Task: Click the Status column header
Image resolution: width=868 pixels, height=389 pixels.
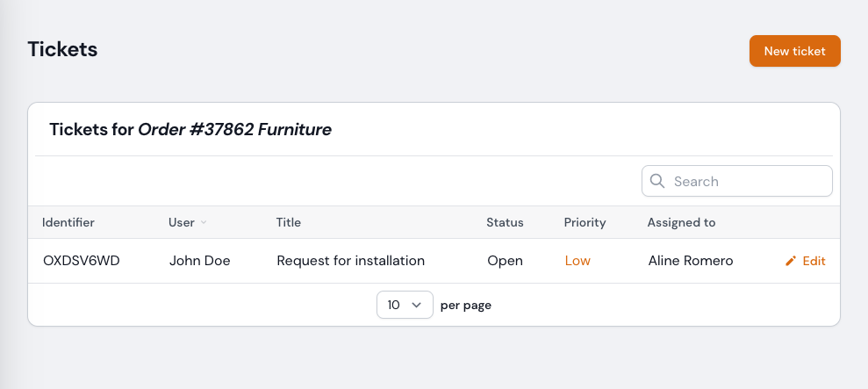Action: pos(505,222)
